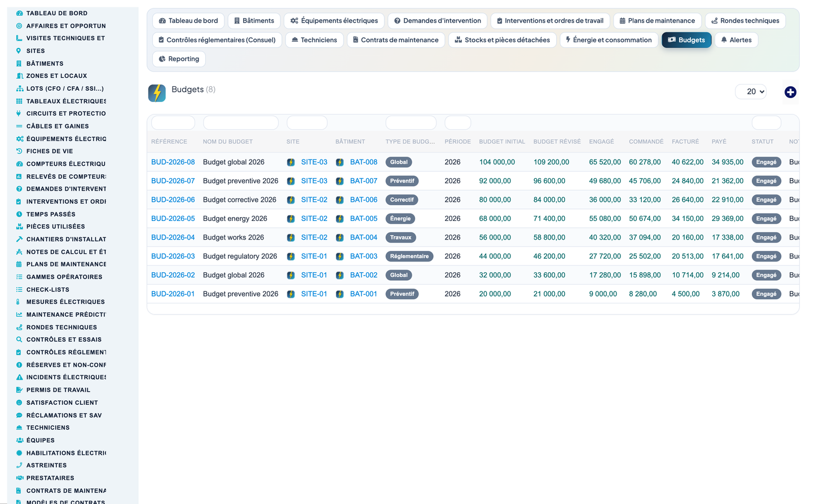This screenshot has width=815, height=504.
Task: Click the Nom du budget filter field
Action: [x=241, y=123]
